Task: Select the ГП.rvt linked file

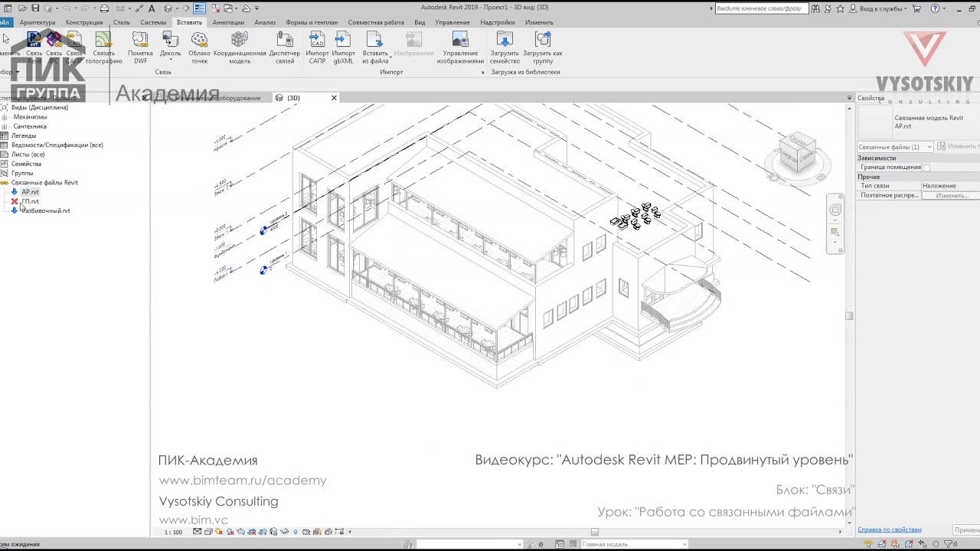Action: click(31, 201)
